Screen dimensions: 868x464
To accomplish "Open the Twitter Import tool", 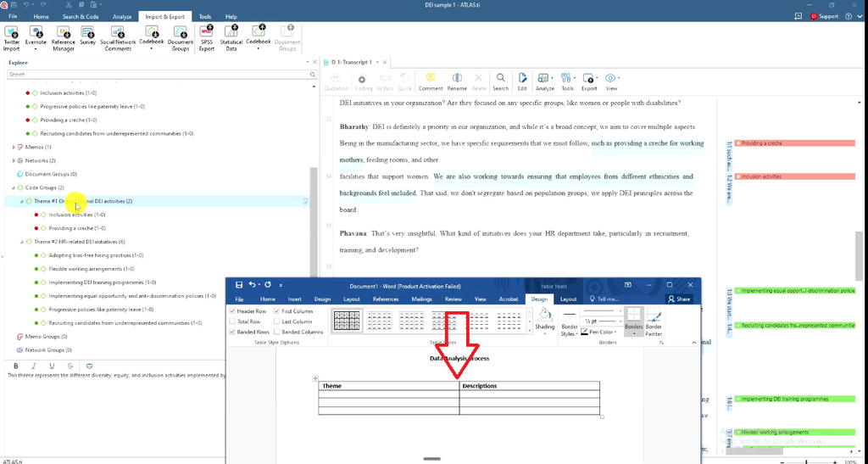I will click(11, 37).
